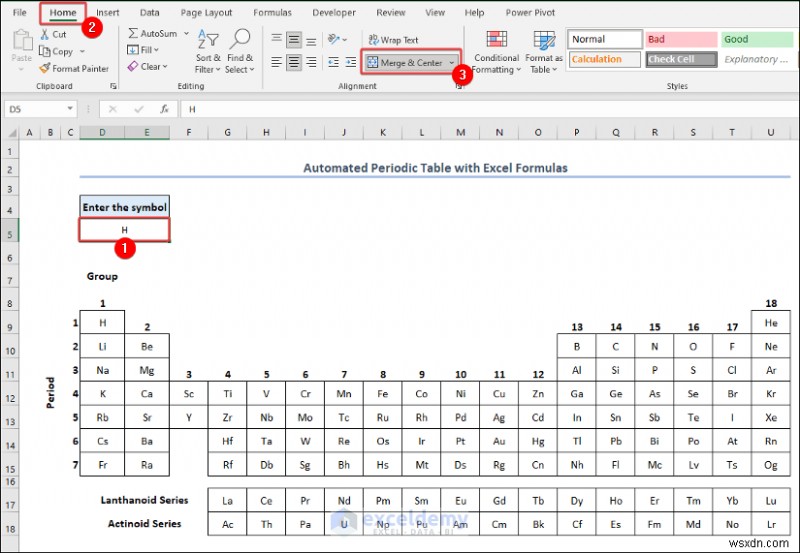Viewport: 800px width, 553px height.
Task: Center text horizontally
Action: pyautogui.click(x=293, y=62)
